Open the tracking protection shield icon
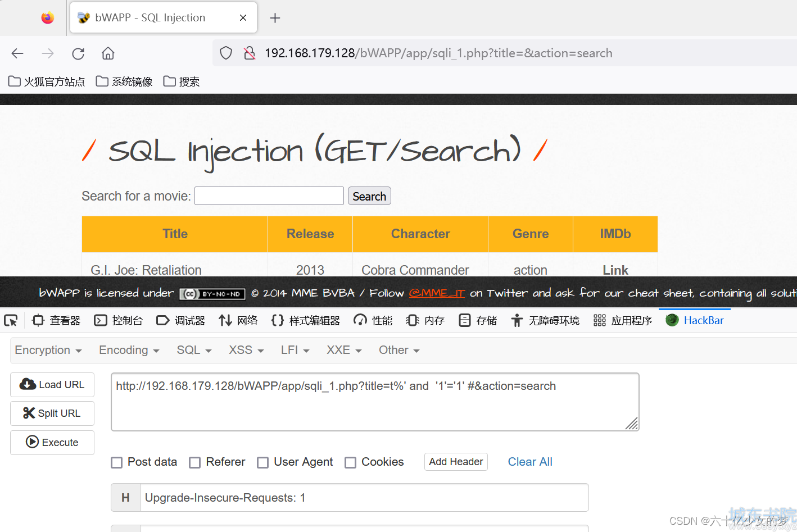The height and width of the screenshot is (532, 797). tap(226, 53)
